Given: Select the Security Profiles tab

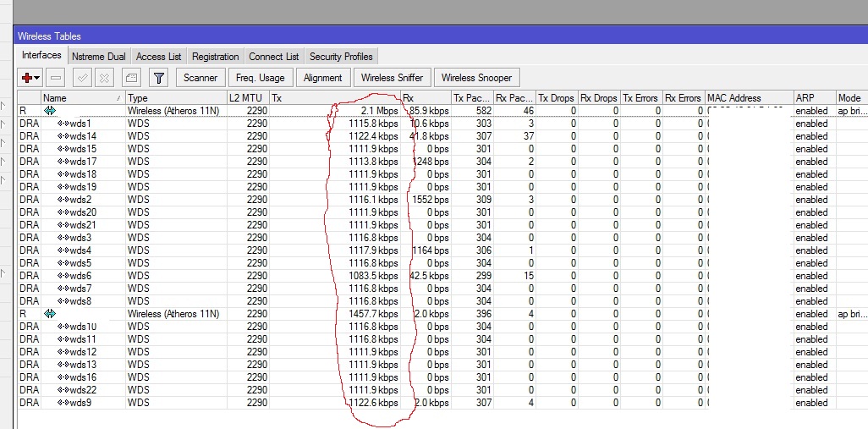Looking at the screenshot, I should (x=340, y=57).
